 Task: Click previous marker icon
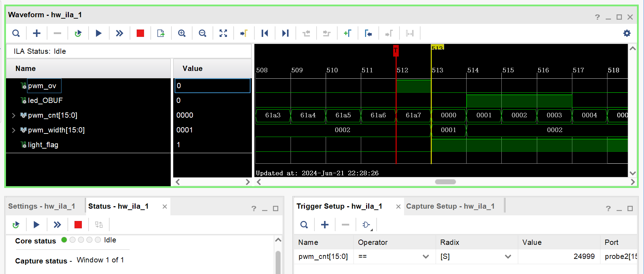[368, 33]
